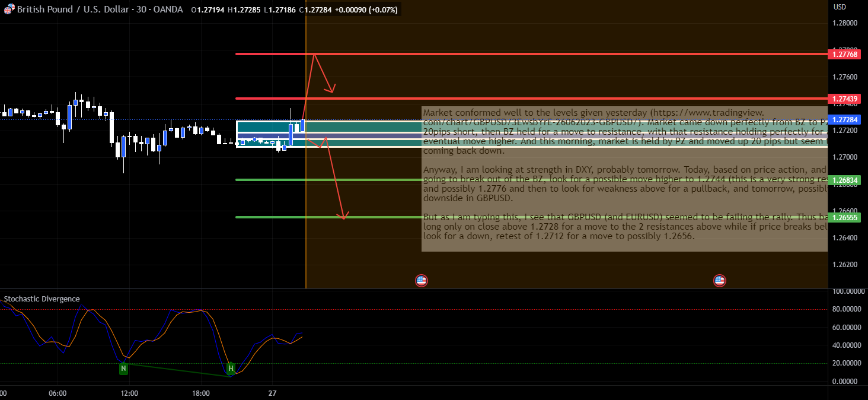
Task: Select the paragraph starting 'Anyway, I am looking'
Action: 625,184
